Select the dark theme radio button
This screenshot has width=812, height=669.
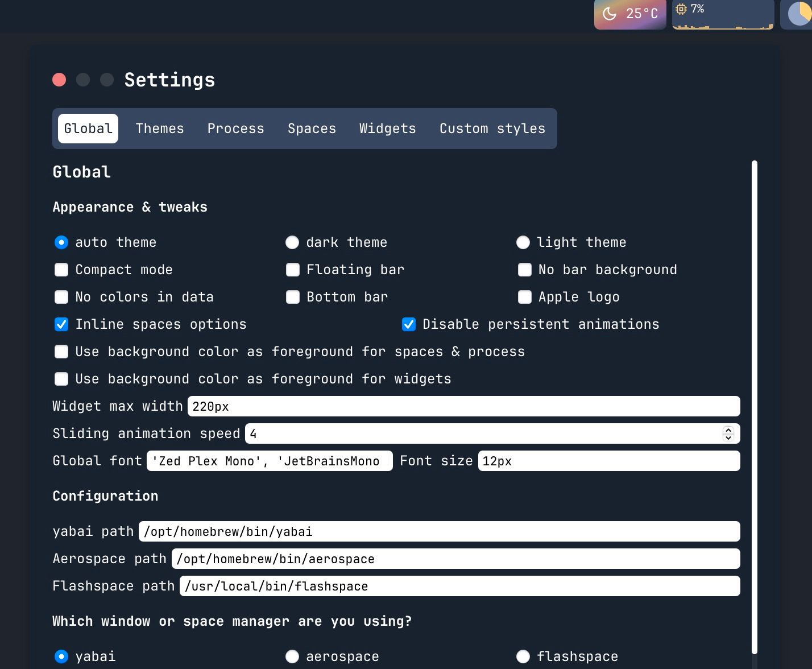(x=292, y=242)
